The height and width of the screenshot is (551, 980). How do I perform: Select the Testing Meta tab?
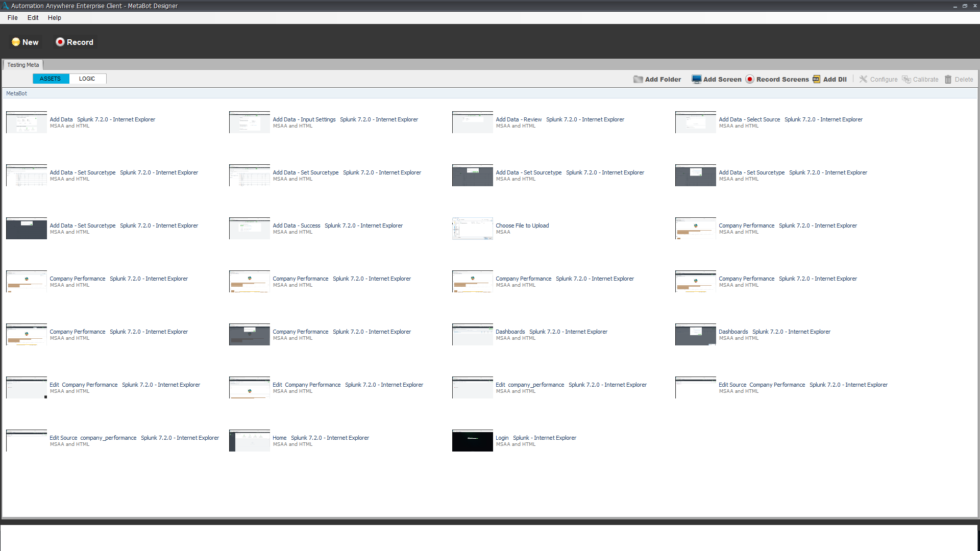[23, 65]
